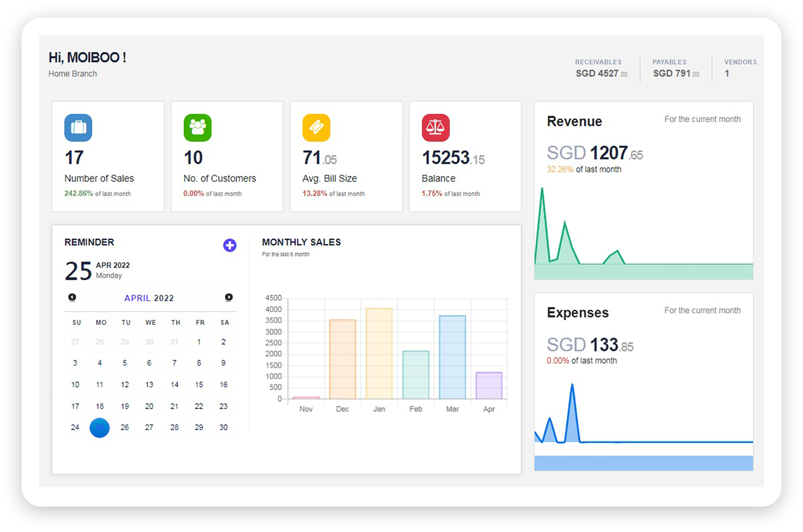Click the APRIL 2022 calendar title
This screenshot has height=532, width=803.
(x=149, y=298)
